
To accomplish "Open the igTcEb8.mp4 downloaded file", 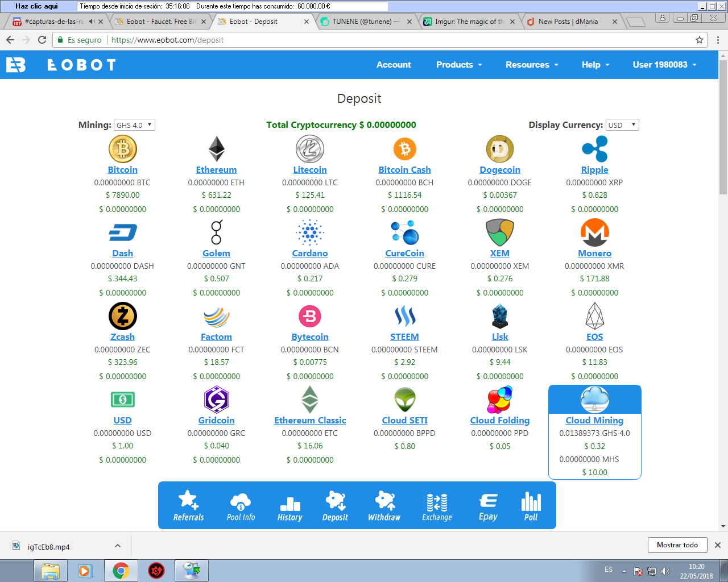I will click(49, 547).
